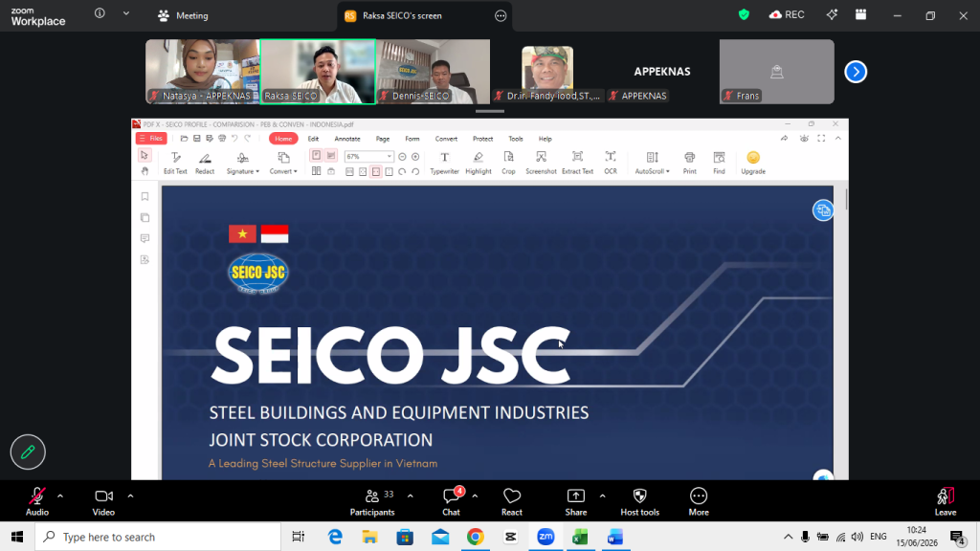Open the Files menu in PDF X
Image resolution: width=980 pixels, height=551 pixels.
(x=151, y=139)
